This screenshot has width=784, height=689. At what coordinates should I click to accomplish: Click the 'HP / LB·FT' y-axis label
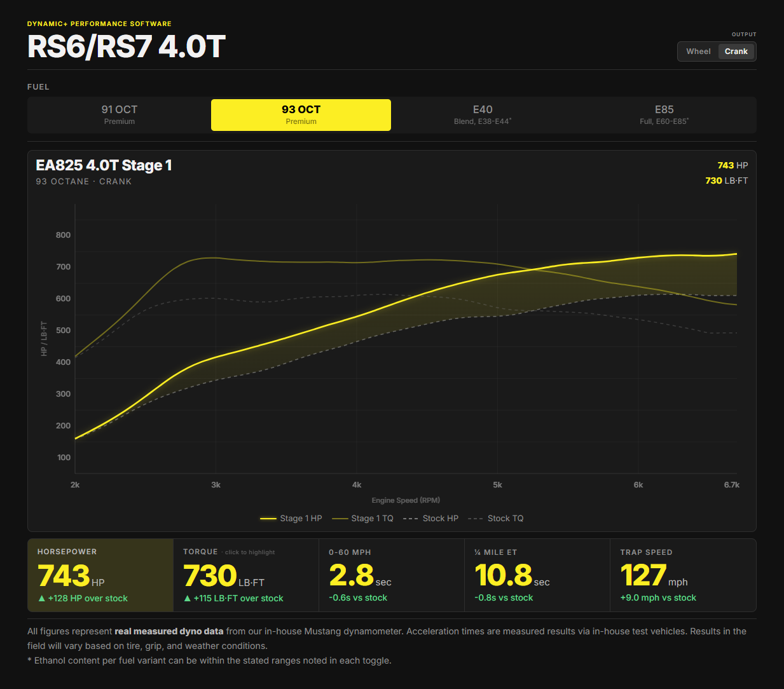(44, 338)
